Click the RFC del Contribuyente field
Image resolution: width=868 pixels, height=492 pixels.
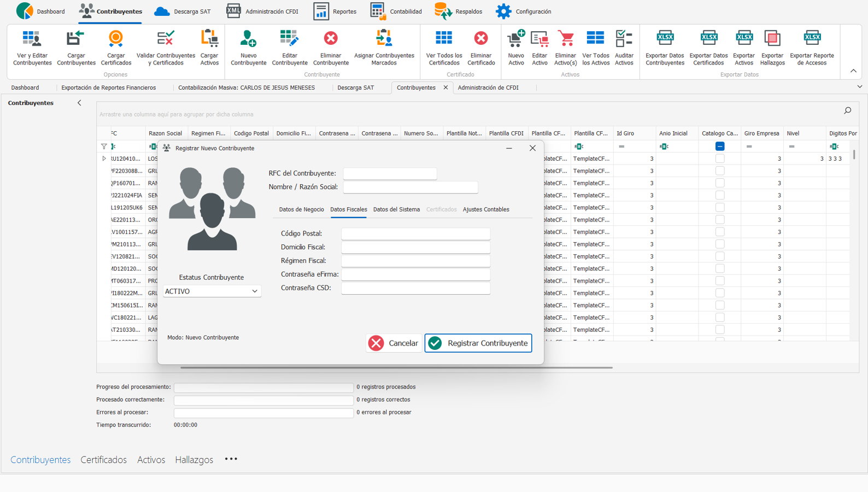point(390,174)
